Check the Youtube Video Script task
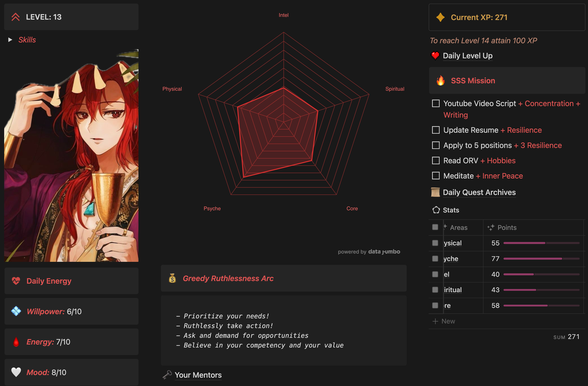 coord(436,104)
